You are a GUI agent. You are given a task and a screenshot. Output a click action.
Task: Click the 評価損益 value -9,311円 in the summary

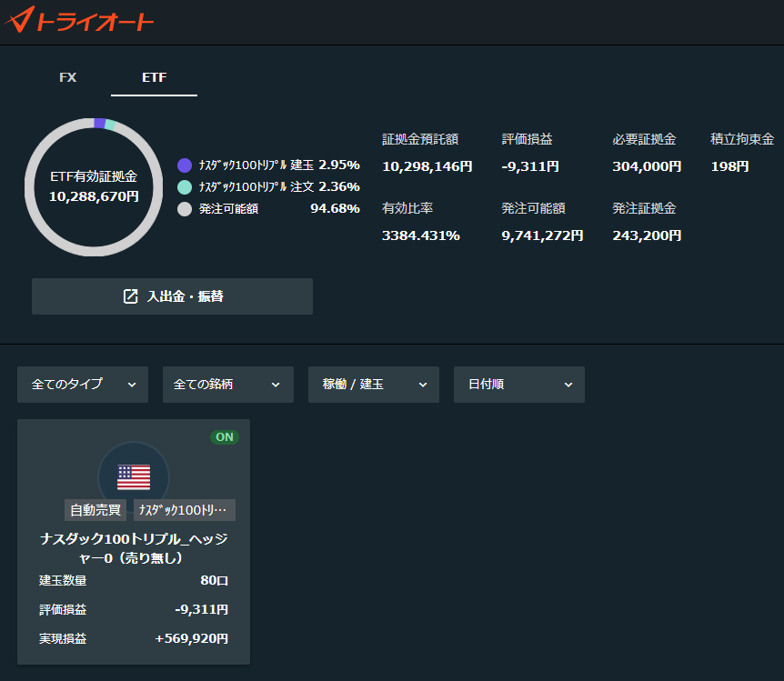[530, 166]
